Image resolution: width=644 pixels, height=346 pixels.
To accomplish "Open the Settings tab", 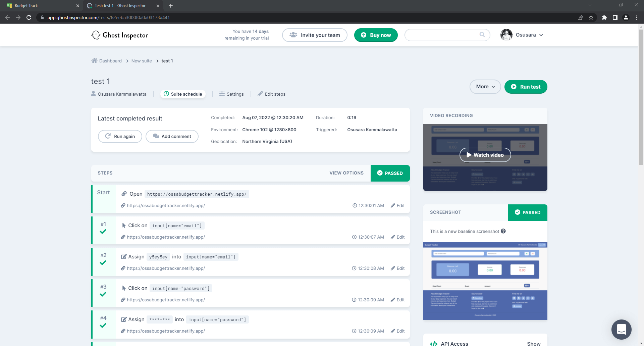I will tap(231, 94).
